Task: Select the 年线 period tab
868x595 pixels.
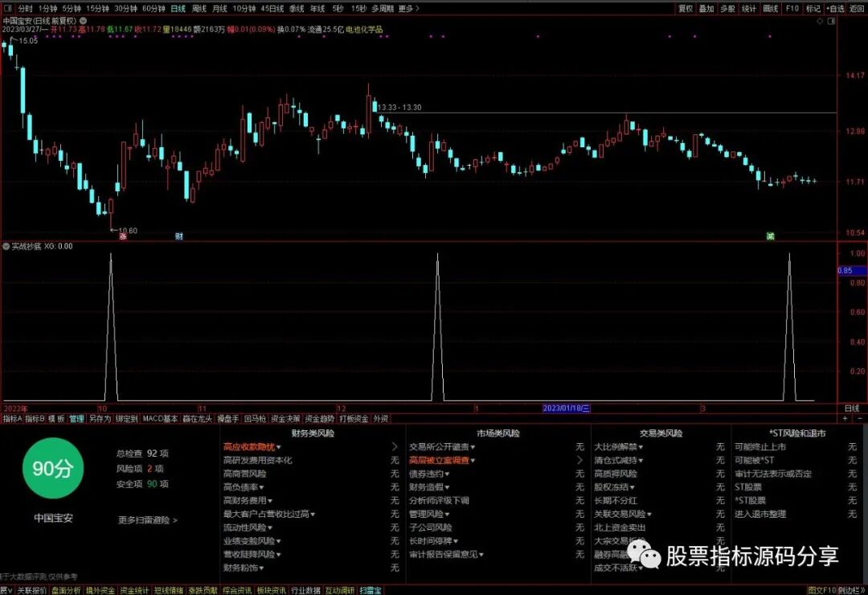Action: click(x=317, y=8)
